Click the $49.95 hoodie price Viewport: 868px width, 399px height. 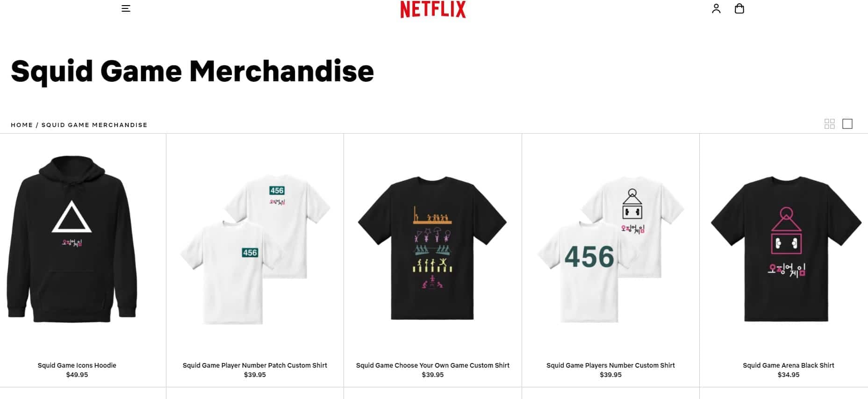77,375
